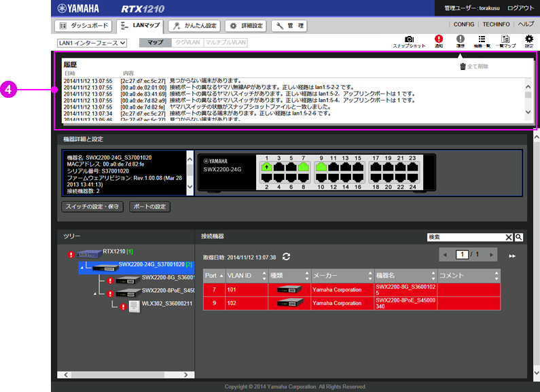Open the device list icon
The height and width of the screenshot is (392, 540).
[482, 40]
